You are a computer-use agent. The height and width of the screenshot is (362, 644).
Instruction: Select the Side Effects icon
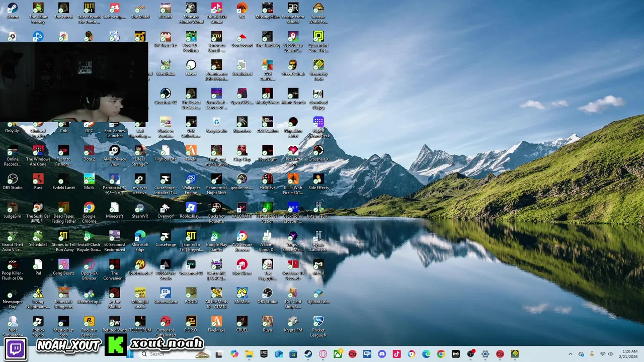point(318,183)
